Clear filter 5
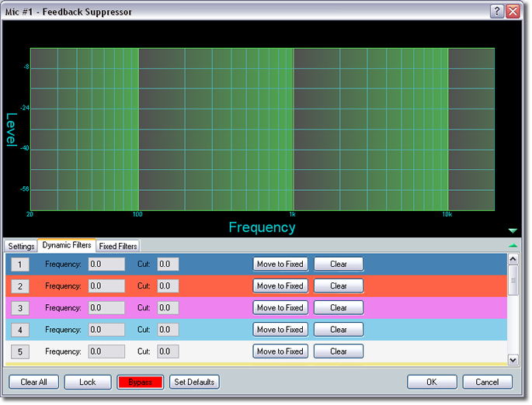Image resolution: width=532 pixels, height=405 pixels. click(339, 351)
